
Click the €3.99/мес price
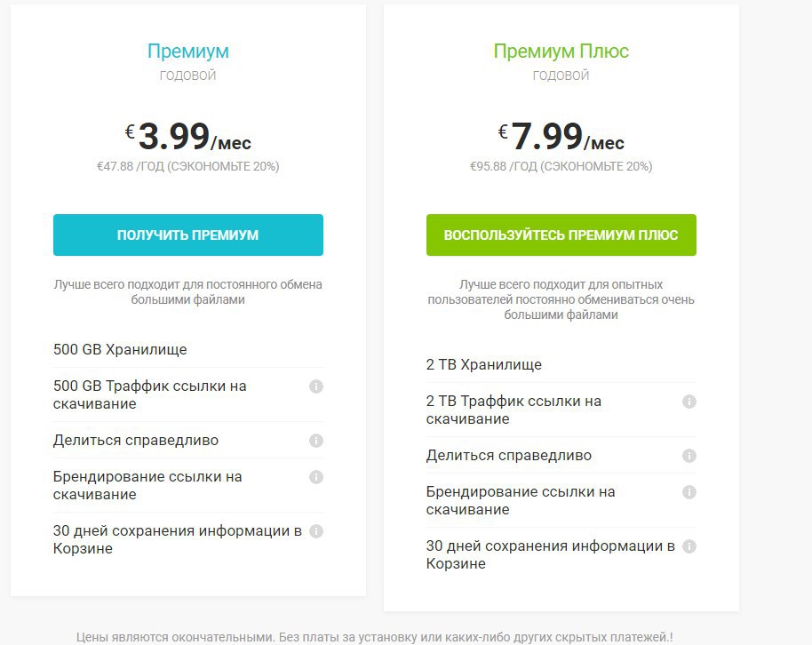188,137
